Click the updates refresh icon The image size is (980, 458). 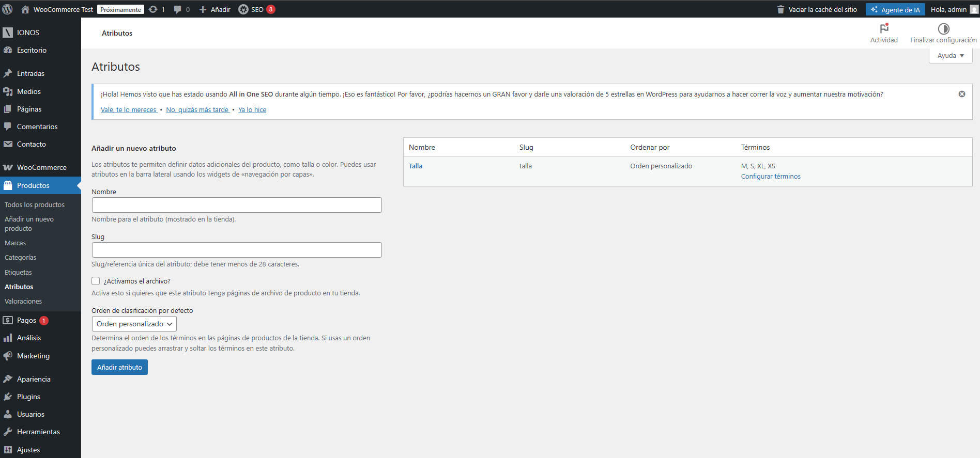(x=154, y=9)
